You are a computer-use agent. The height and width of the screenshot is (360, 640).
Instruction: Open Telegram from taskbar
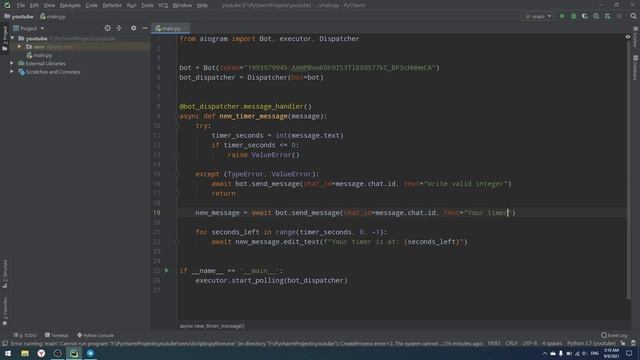click(90, 353)
